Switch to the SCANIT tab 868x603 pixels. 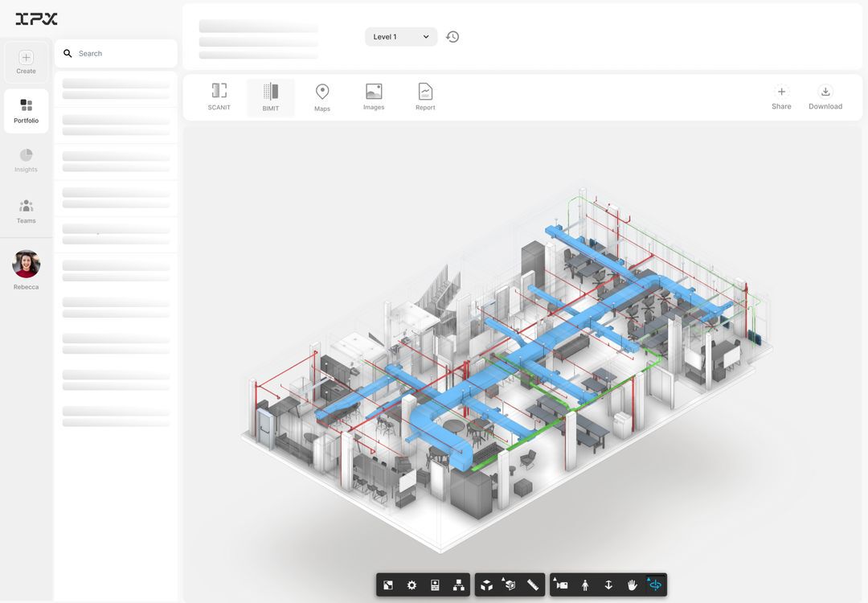219,96
